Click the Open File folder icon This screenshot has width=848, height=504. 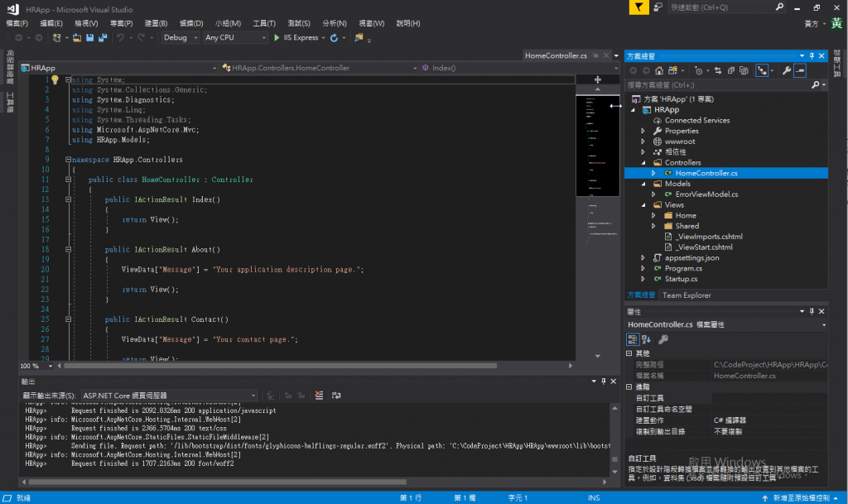[x=77, y=38]
